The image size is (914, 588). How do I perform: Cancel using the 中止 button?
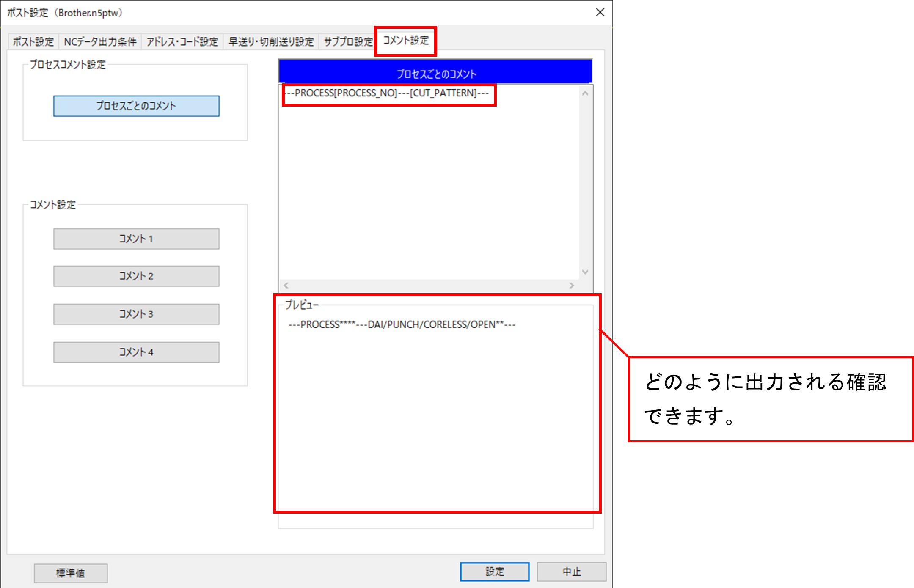(x=571, y=572)
